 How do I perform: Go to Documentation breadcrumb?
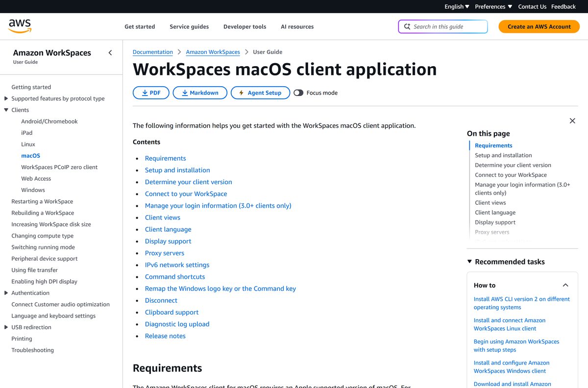153,52
